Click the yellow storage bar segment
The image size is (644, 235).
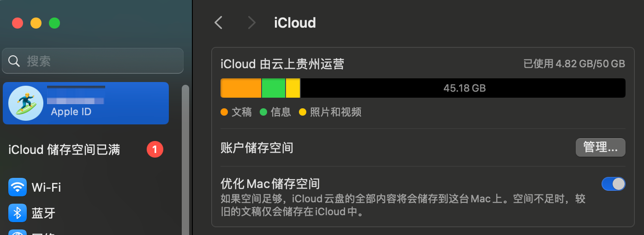point(293,88)
